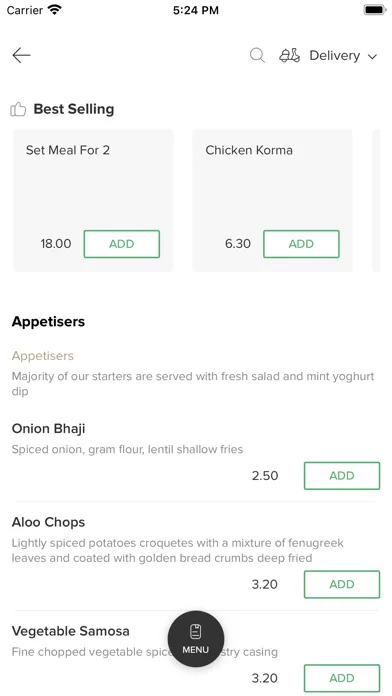Viewport: 392px width, 696px height.
Task: Add Chicken Korma to order
Action: coord(301,244)
